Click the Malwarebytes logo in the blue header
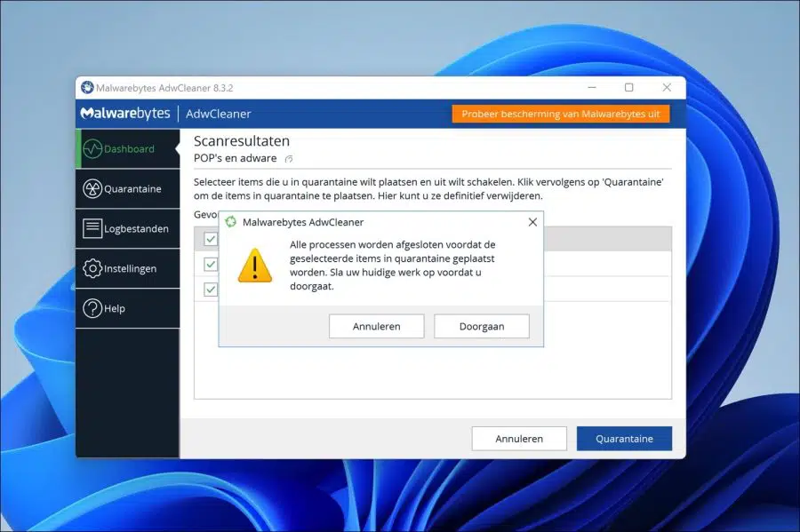This screenshot has height=532, width=800. 125,113
